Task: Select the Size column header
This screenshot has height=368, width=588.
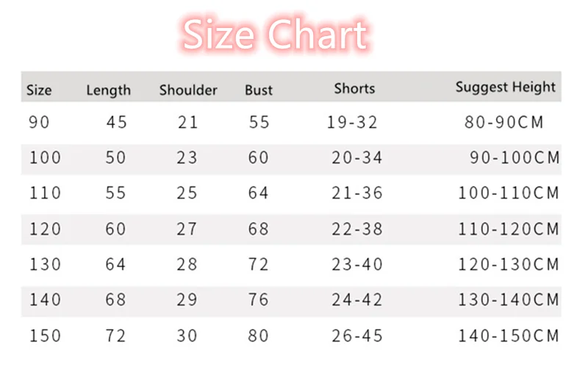Action: tap(39, 90)
